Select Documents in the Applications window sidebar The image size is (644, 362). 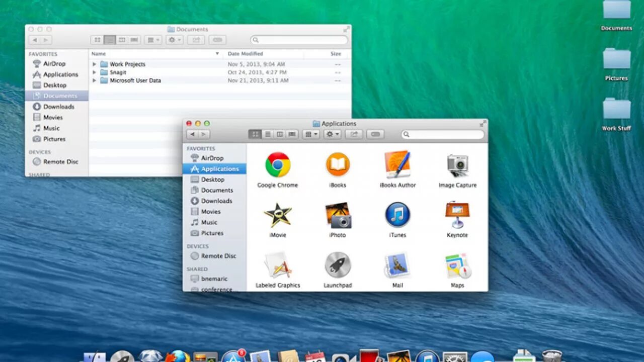click(x=217, y=190)
